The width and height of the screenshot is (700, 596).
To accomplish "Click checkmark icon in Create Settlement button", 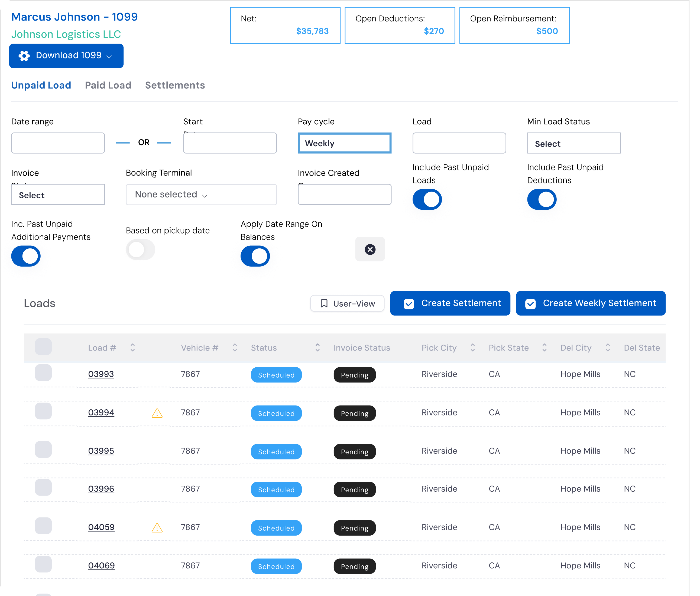I will [409, 304].
